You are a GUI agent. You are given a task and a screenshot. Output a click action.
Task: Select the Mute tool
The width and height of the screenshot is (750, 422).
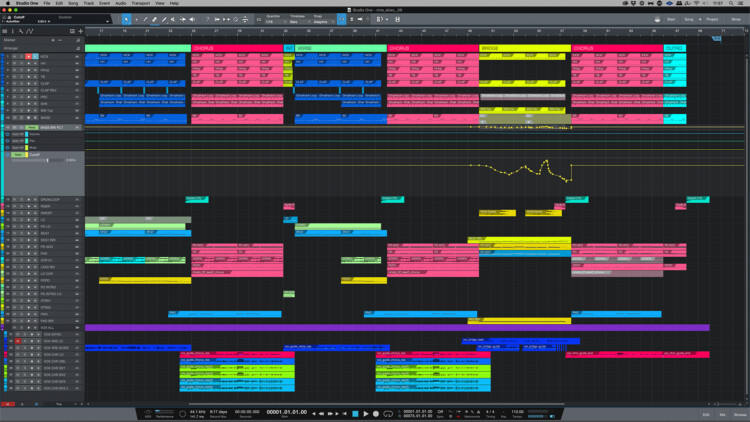[173, 20]
